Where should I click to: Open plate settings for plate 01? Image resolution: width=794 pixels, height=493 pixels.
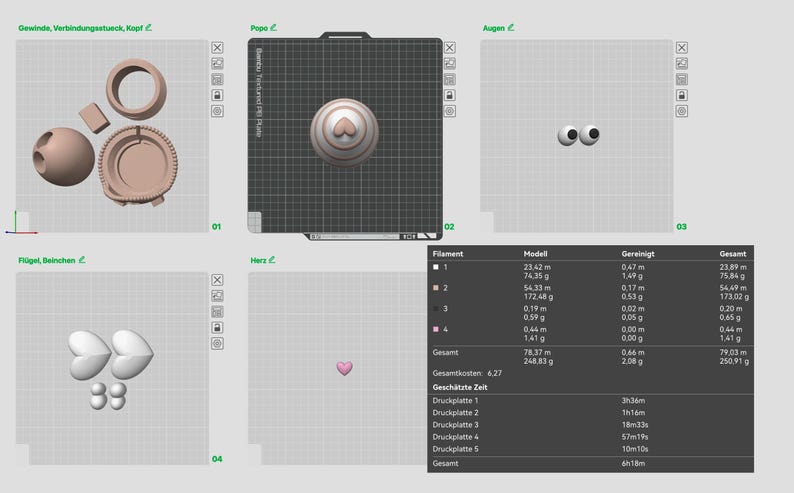pos(217,111)
